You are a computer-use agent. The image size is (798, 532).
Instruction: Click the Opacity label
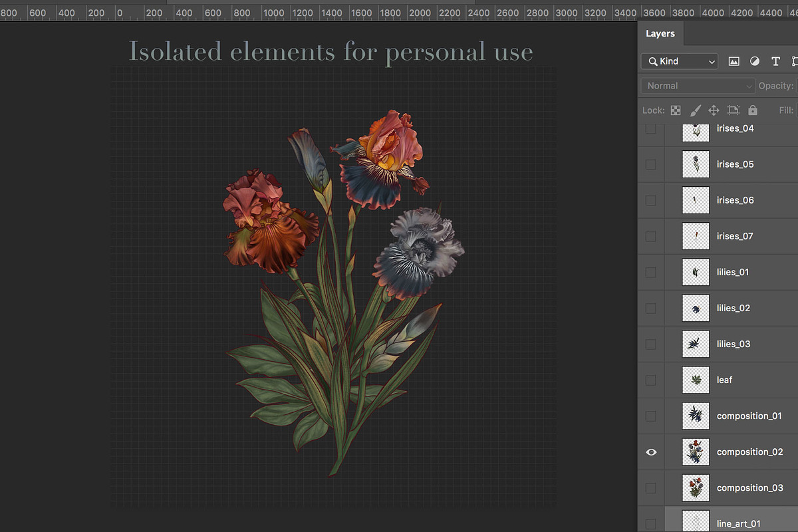point(776,86)
